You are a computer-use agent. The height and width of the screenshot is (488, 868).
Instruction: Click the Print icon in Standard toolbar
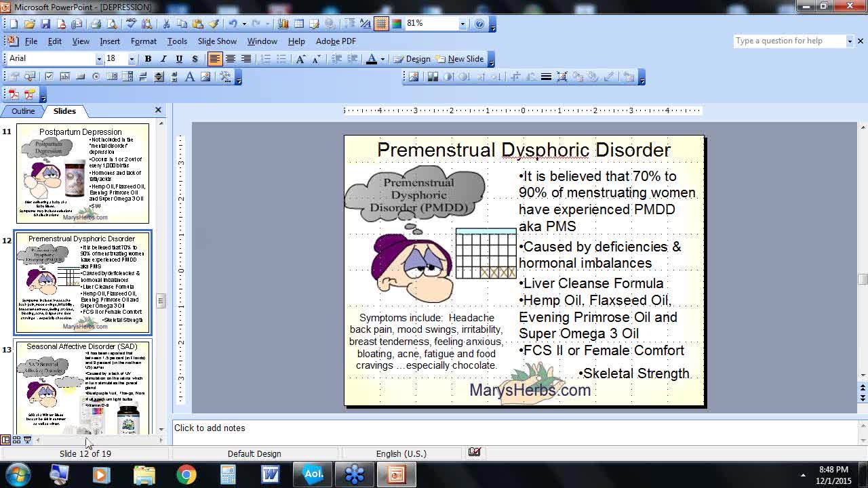[96, 24]
